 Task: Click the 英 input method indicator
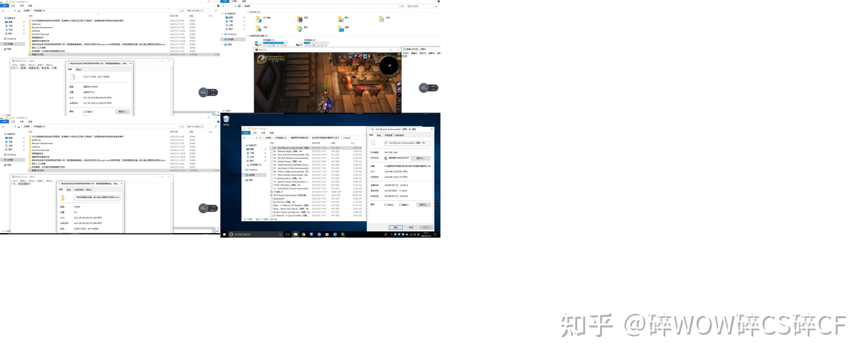(418, 234)
